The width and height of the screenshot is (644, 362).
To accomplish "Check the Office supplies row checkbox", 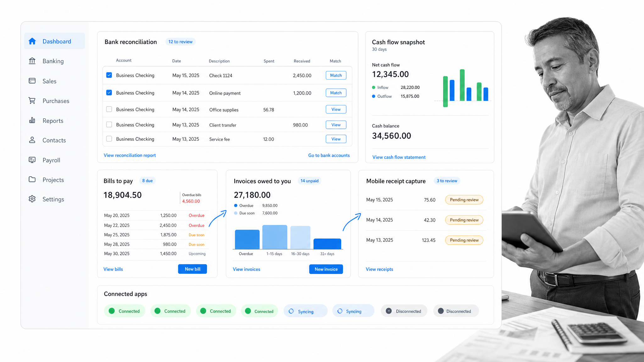I will [109, 109].
